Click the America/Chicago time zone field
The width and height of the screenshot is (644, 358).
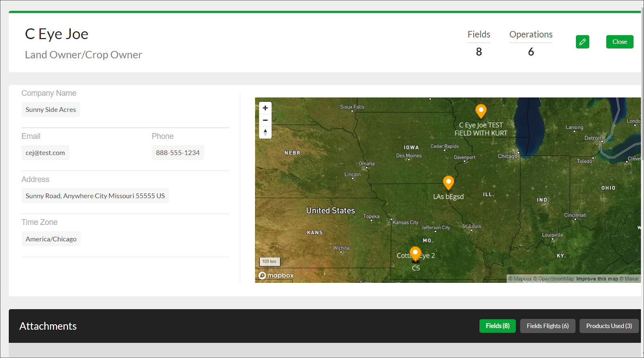tap(51, 239)
